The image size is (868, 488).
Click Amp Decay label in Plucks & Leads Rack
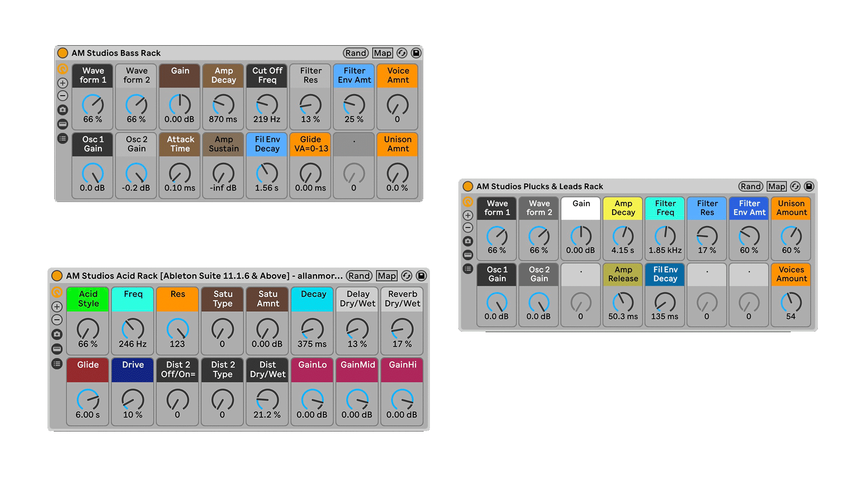623,208
